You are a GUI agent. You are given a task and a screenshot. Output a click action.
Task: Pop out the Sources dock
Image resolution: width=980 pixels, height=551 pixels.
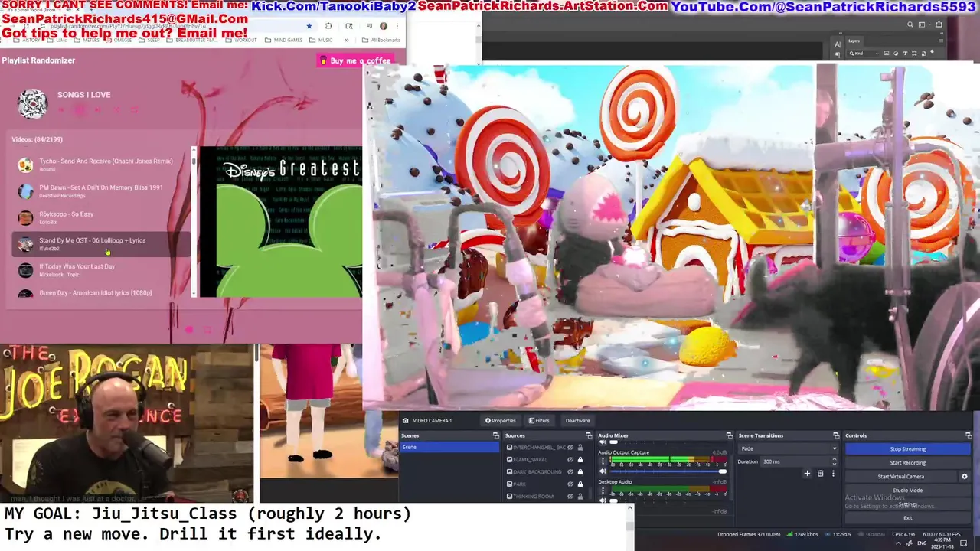coord(589,435)
